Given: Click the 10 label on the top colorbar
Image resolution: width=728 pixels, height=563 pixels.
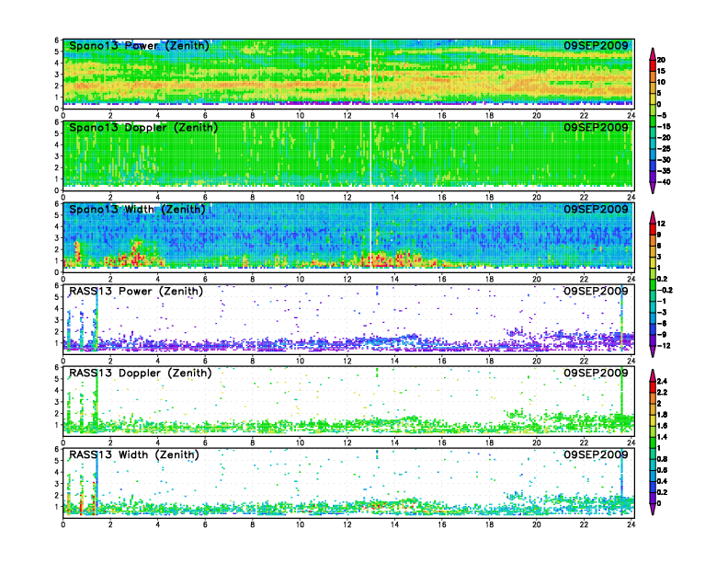Looking at the screenshot, I should [661, 82].
